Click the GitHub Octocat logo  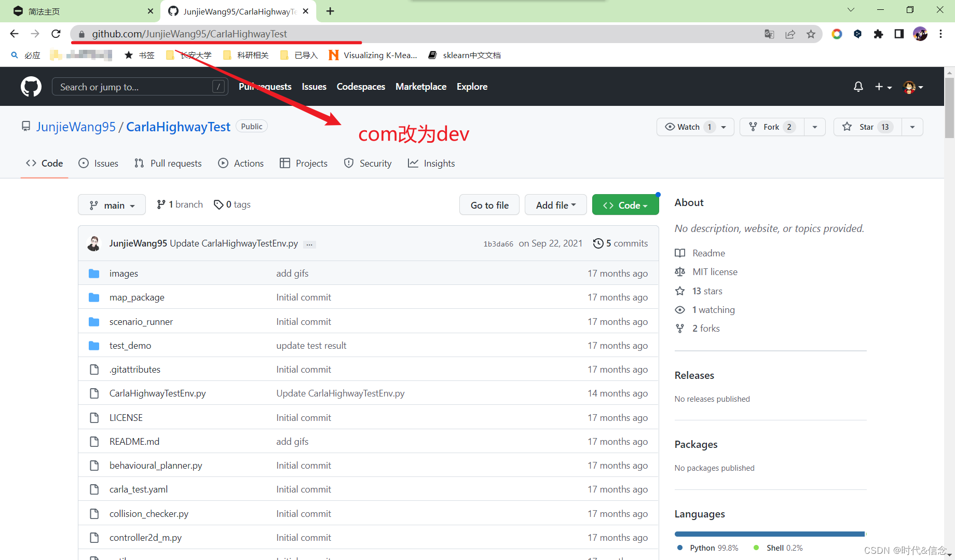point(31,87)
